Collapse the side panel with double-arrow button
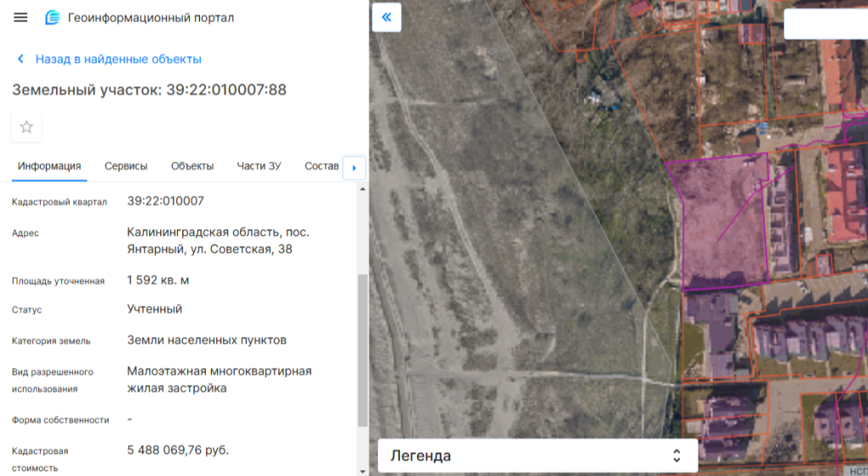868x476 pixels. 387,17
